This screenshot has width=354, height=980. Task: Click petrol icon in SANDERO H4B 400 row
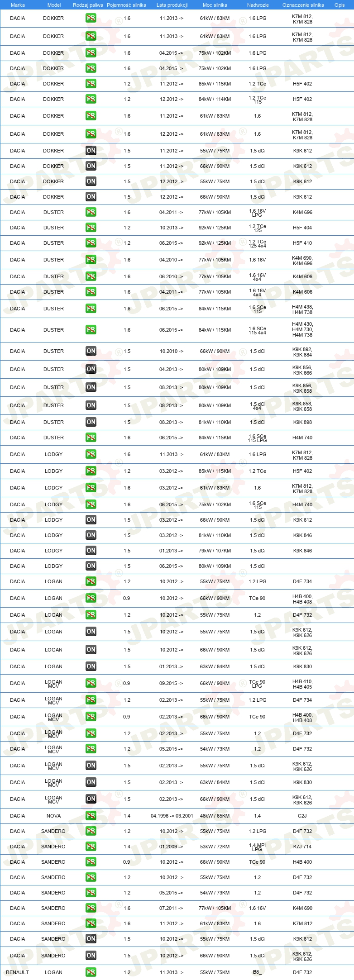point(91,862)
